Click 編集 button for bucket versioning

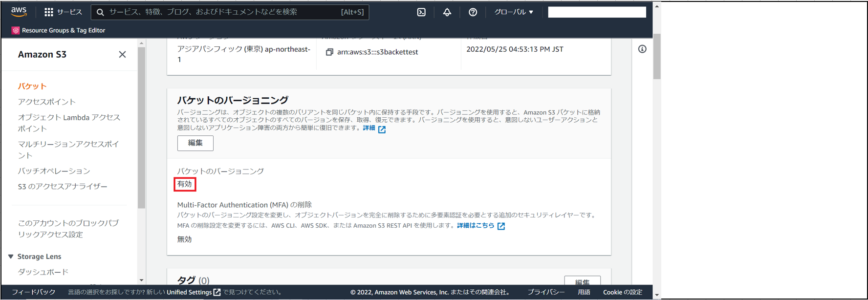(195, 143)
